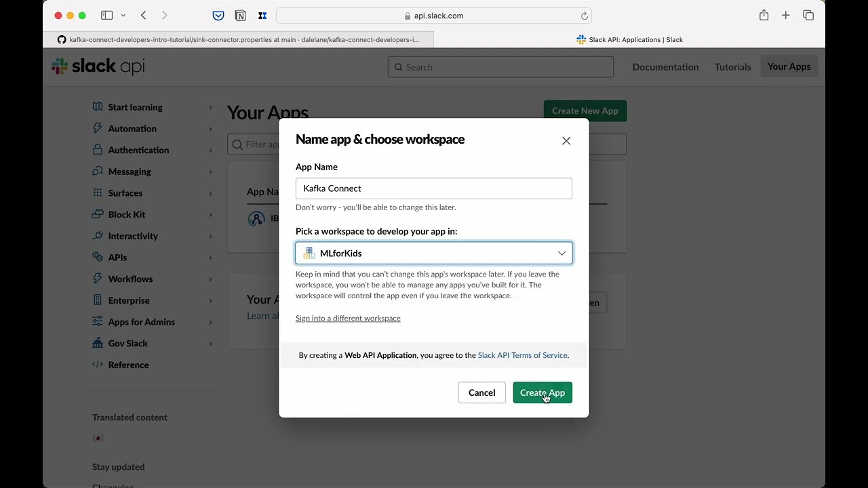Click the api.slack.com address bar
Image resolution: width=868 pixels, height=488 pixels.
(x=434, y=16)
